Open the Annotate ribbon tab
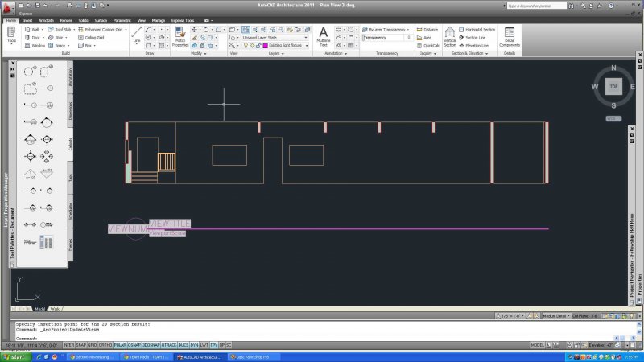Screen dimensions: 644x362 (46, 20)
